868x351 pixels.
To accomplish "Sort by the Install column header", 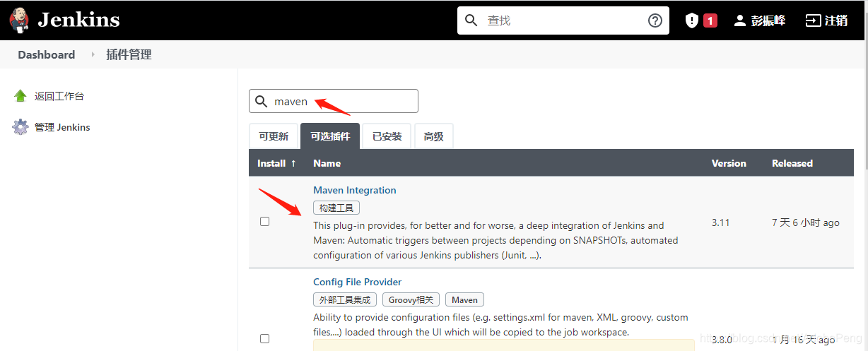I will [276, 163].
